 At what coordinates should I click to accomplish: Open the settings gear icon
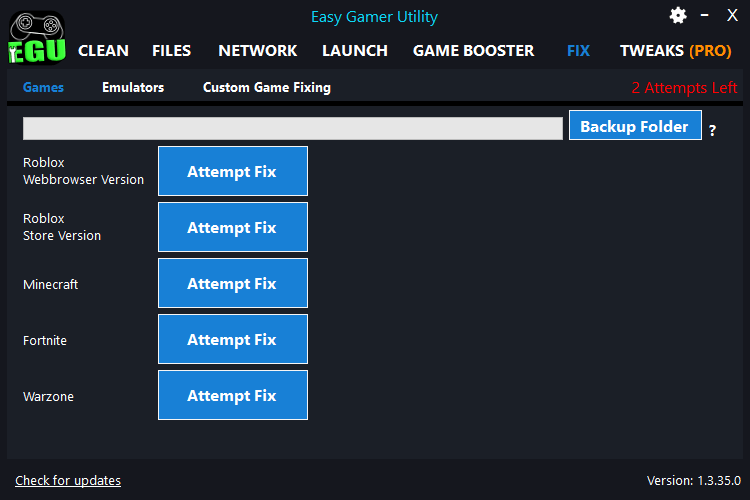[678, 15]
